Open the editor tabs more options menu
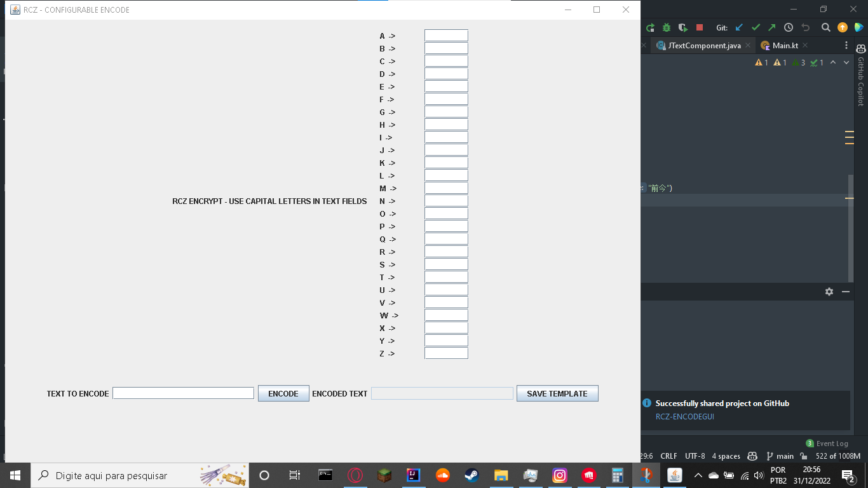Image resolution: width=868 pixels, height=488 pixels. tap(846, 46)
